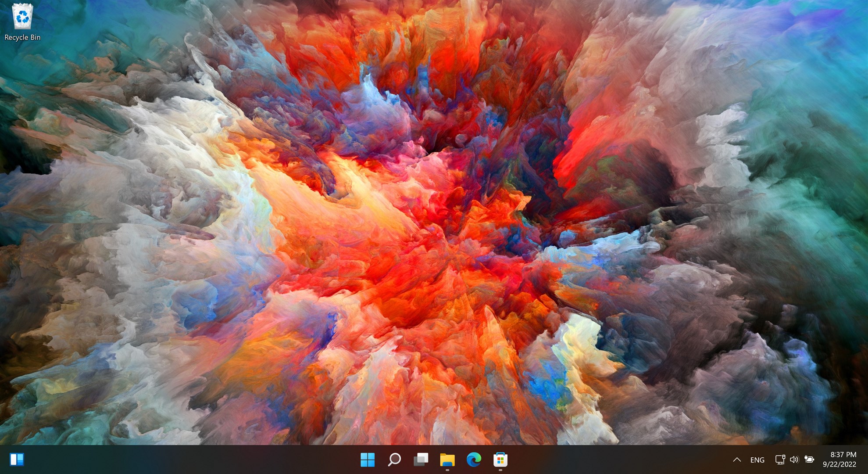The width and height of the screenshot is (868, 474).
Task: Open the Start menu
Action: coord(367,460)
